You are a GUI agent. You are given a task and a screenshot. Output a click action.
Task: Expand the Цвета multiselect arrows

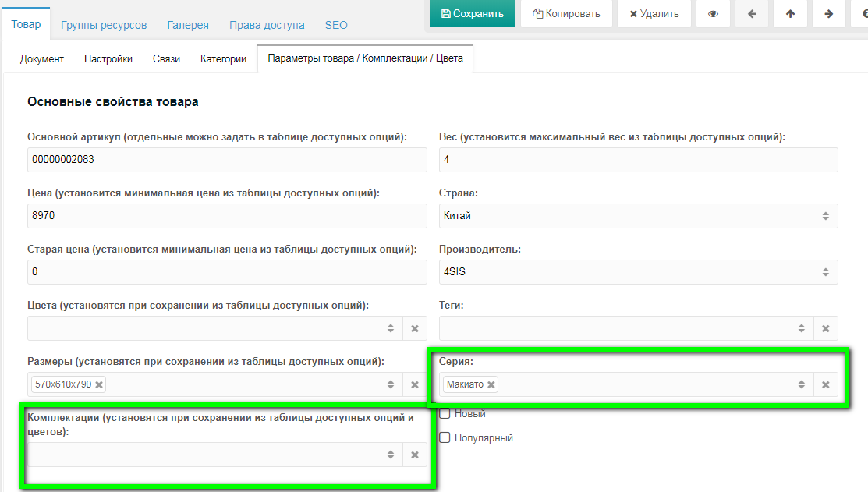coord(391,329)
